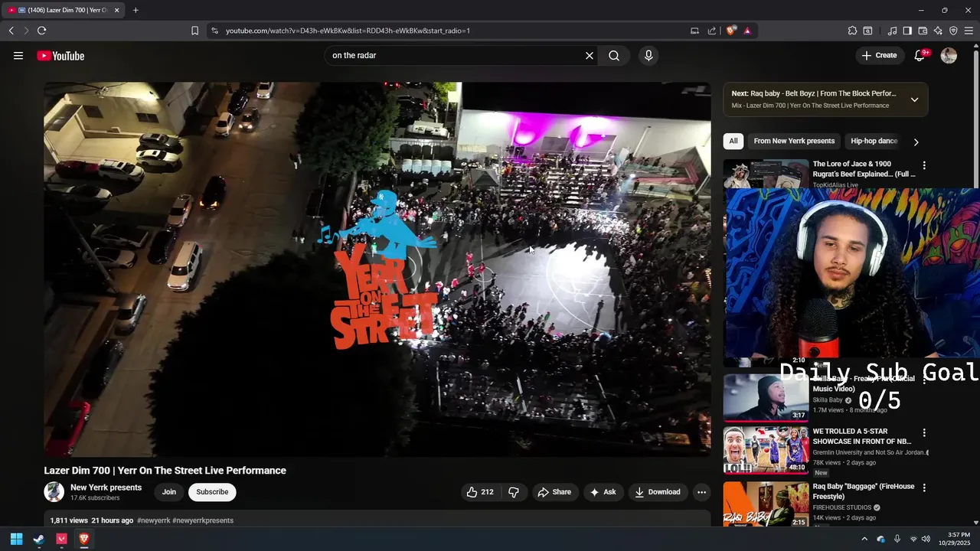Image resolution: width=980 pixels, height=551 pixels.
Task: Open Windows Start menu
Action: click(16, 539)
